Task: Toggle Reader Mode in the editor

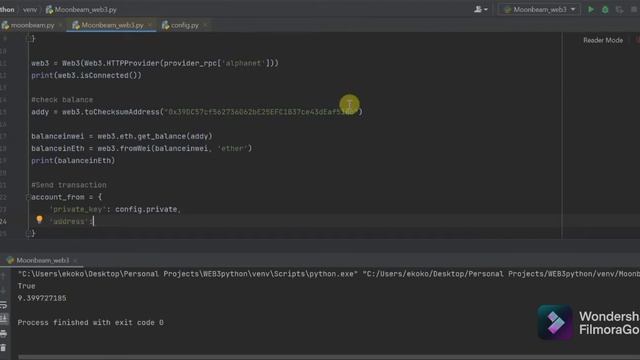Action: point(603,40)
